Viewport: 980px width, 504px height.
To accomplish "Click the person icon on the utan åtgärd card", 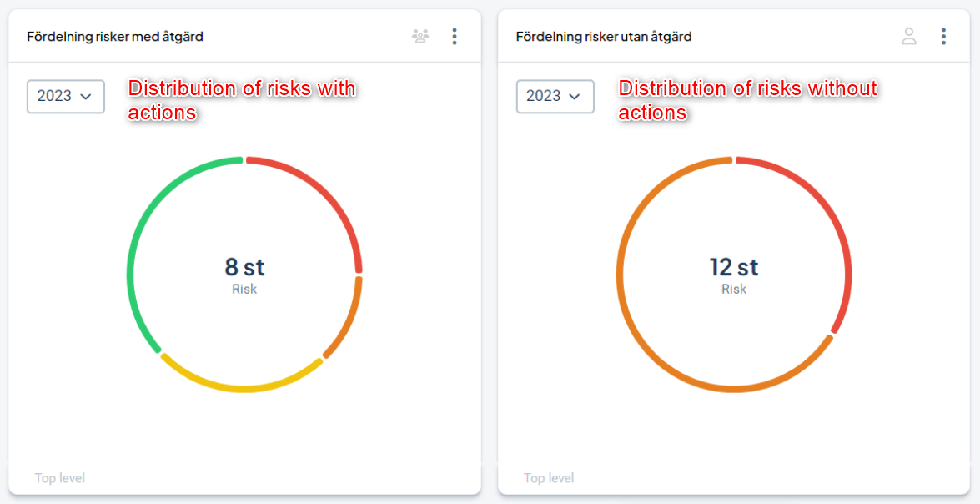I will (x=909, y=36).
